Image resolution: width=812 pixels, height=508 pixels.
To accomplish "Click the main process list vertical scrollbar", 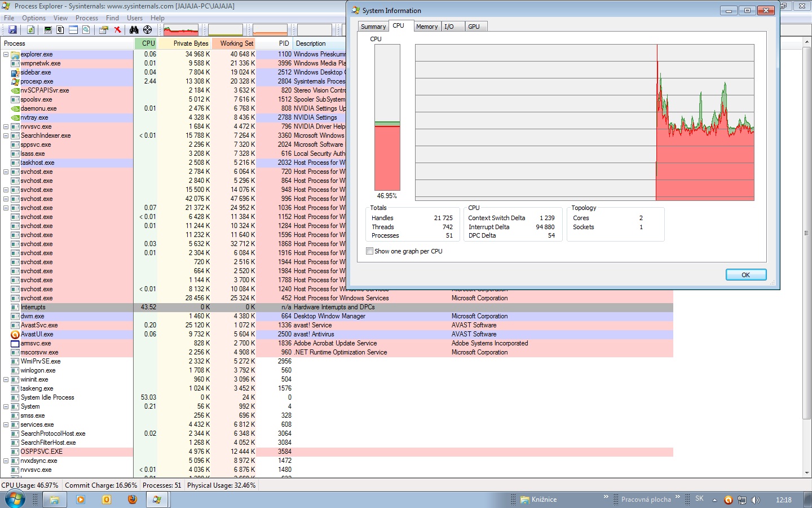I will (x=807, y=233).
